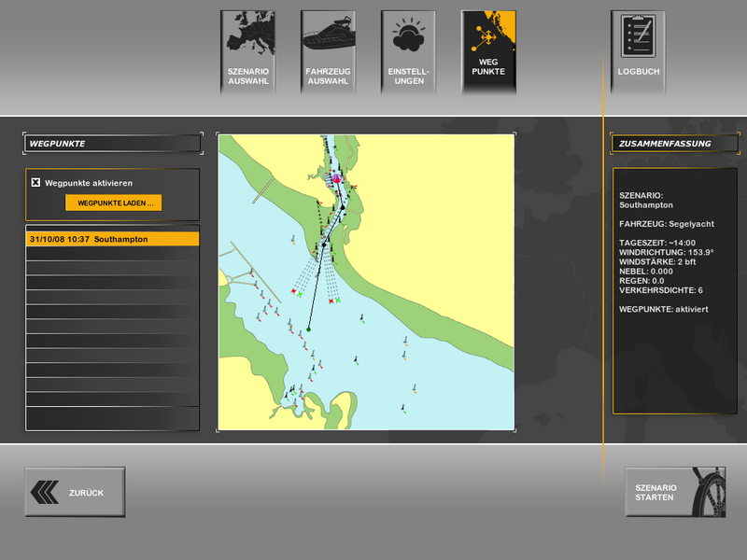
Task: Click the first empty row below Southampton
Action: click(112, 254)
